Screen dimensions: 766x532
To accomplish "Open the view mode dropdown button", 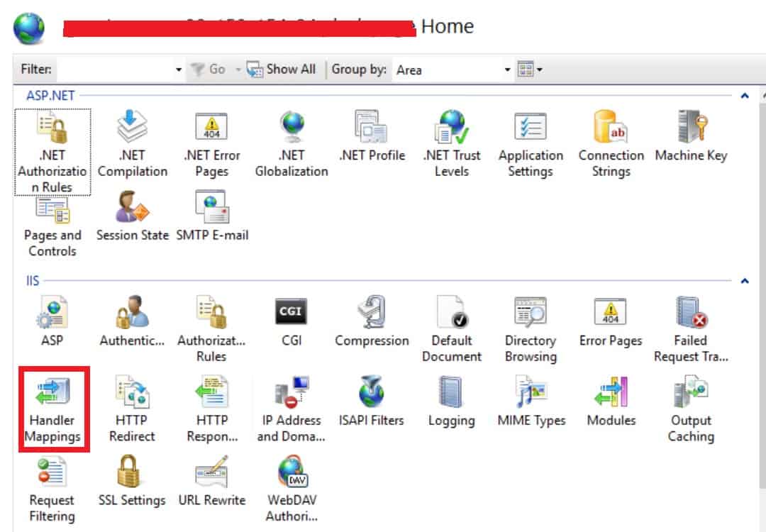I will point(530,70).
